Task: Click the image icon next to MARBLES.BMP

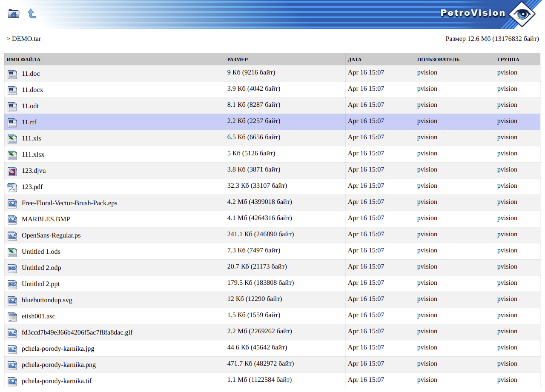Action: click(12, 219)
